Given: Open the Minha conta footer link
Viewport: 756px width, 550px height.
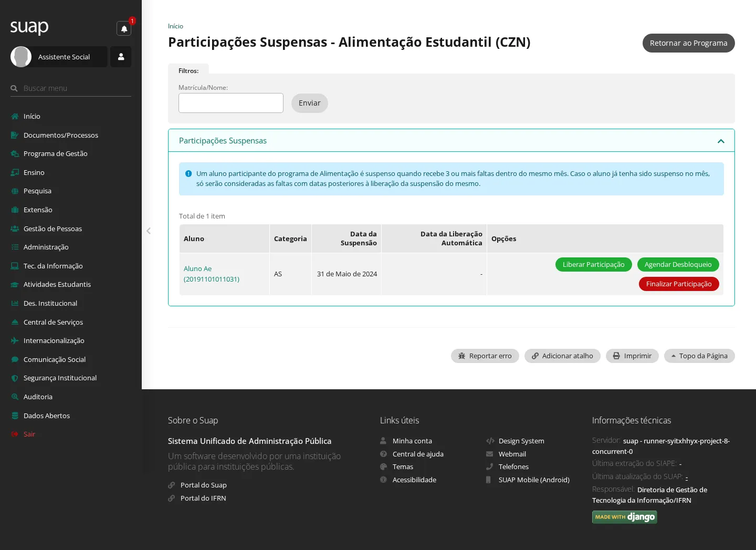Looking at the screenshot, I should 412,441.
